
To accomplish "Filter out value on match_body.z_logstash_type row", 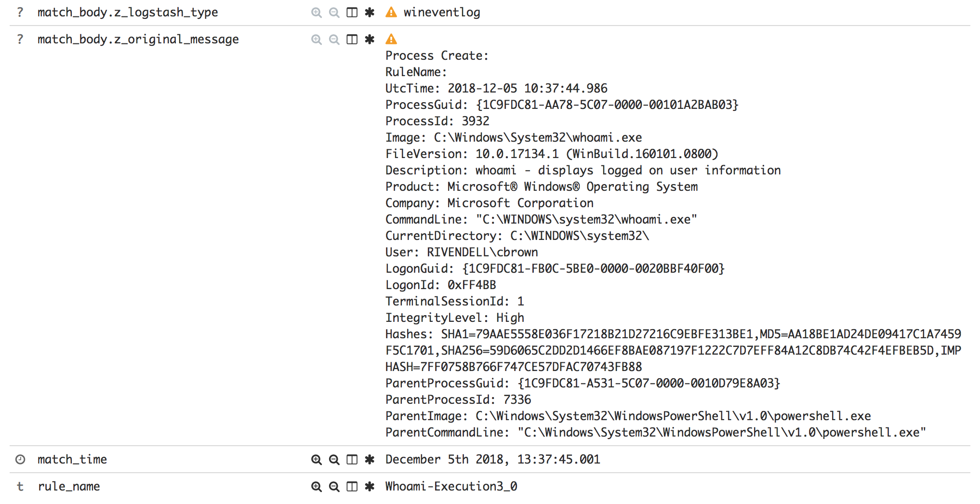I will point(334,13).
